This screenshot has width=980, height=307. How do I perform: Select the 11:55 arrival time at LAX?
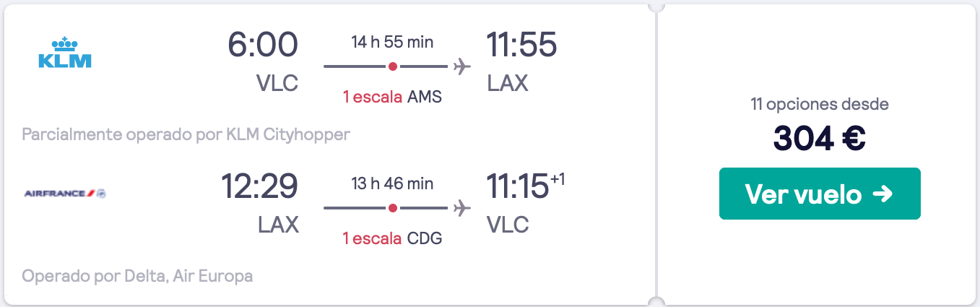point(521,45)
